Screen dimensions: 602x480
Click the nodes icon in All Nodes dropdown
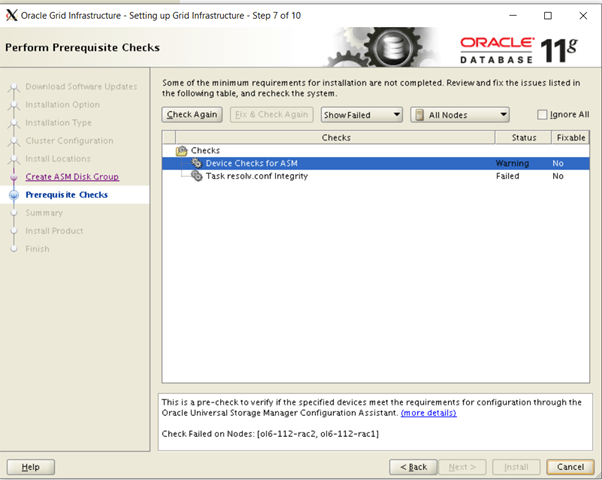pyautogui.click(x=419, y=115)
